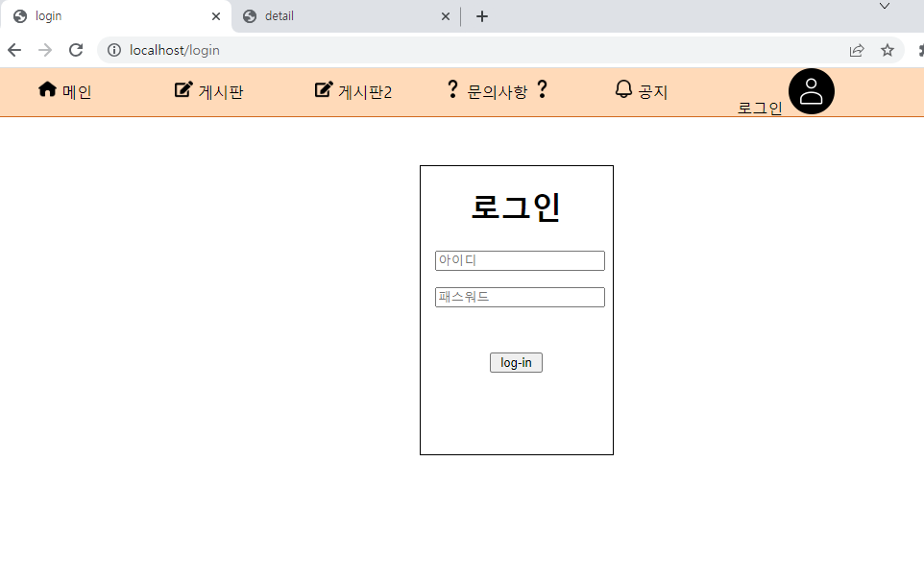Click the 로그인 heading text
This screenshot has width=924, height=583.
tap(516, 206)
